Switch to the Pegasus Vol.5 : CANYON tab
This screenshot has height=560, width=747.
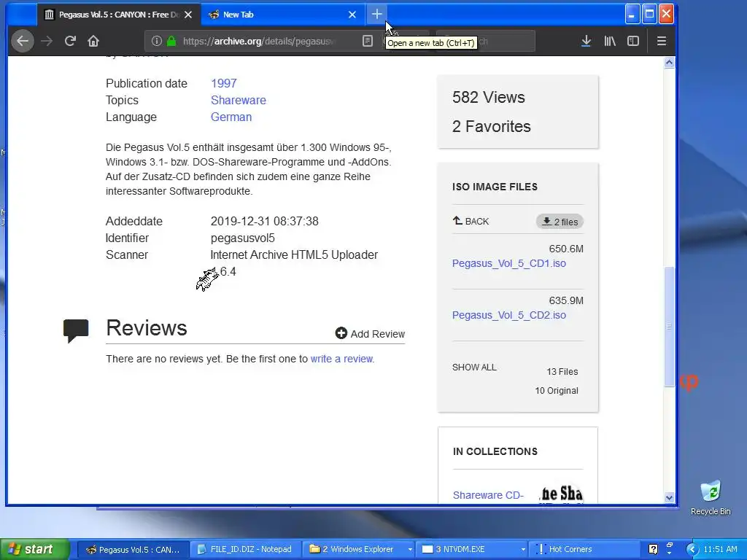click(x=119, y=15)
